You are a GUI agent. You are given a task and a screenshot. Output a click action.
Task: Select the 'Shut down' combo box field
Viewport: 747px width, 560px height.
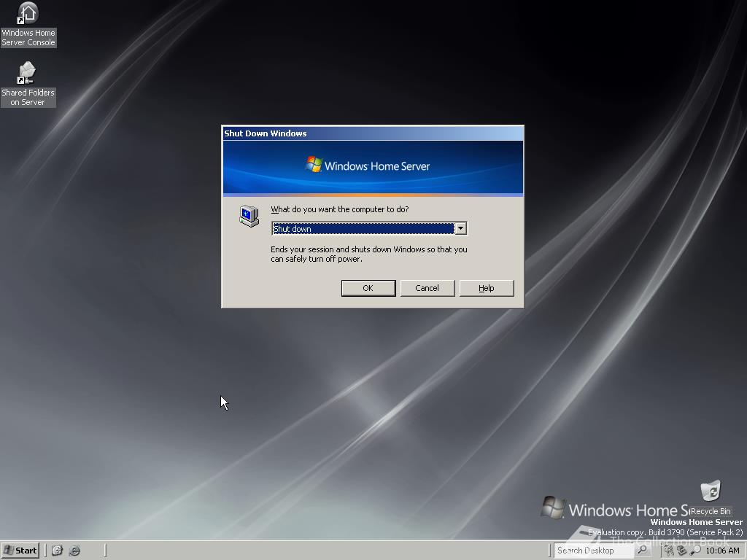tap(368, 228)
